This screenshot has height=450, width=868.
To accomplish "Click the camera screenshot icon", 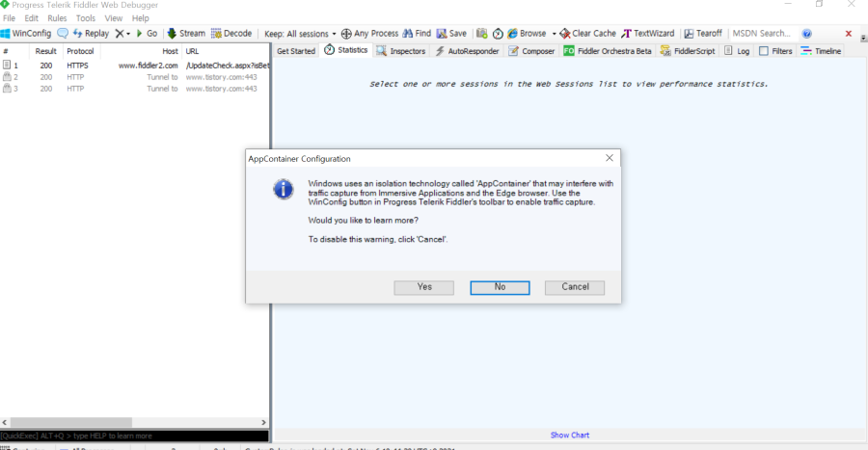I will coord(481,34).
